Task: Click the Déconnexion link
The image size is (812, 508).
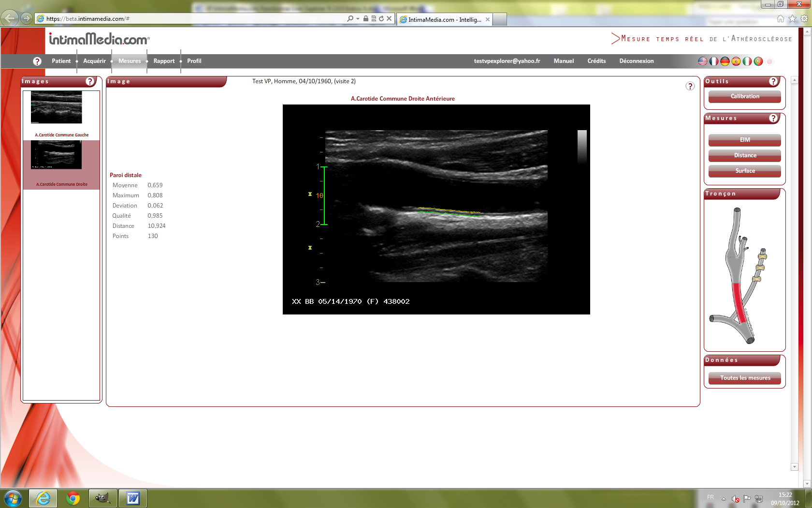Action: [x=636, y=61]
